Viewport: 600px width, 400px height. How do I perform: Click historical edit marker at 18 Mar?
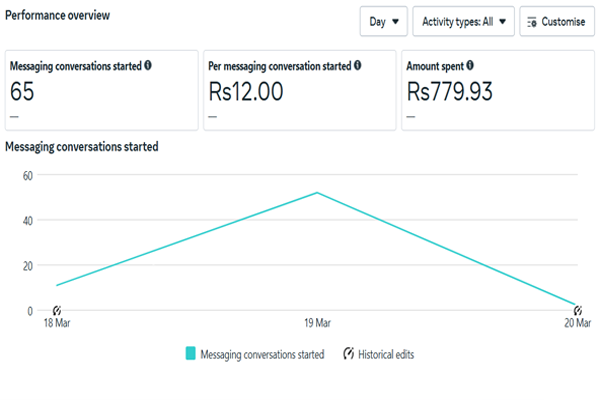57,310
